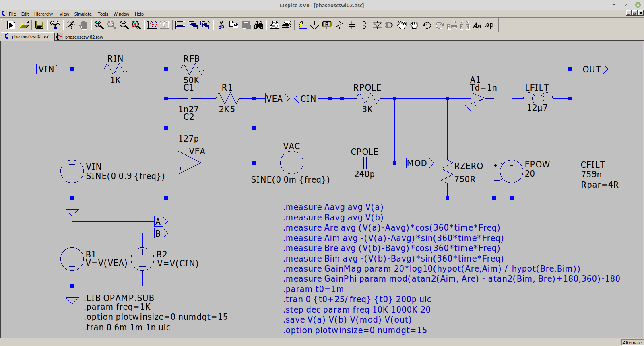Select the RFB resistor symbol
The image size is (644, 346).
point(192,69)
